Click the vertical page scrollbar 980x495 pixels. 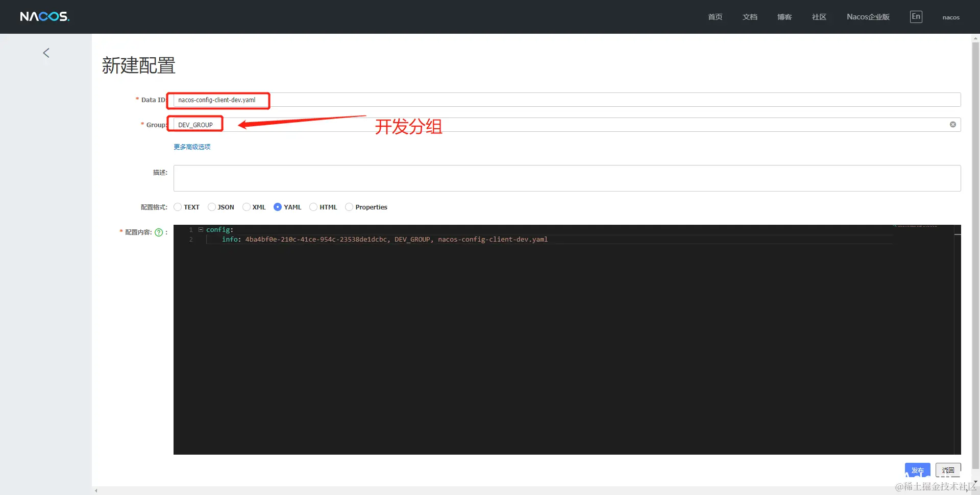(975, 255)
